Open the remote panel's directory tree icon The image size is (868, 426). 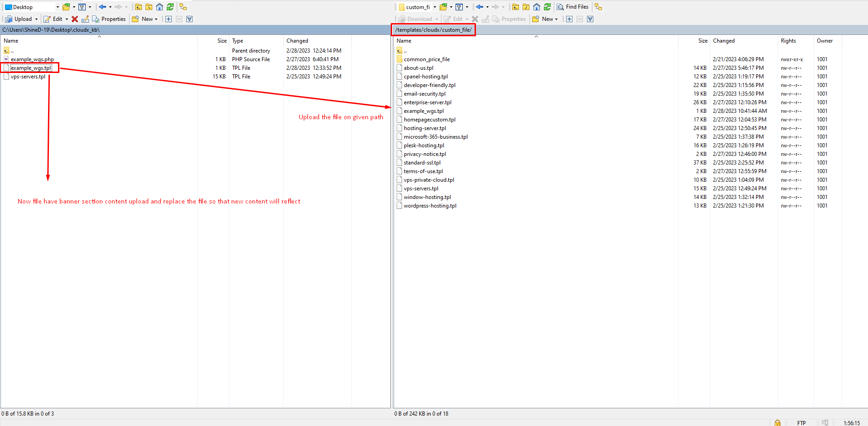[x=598, y=7]
